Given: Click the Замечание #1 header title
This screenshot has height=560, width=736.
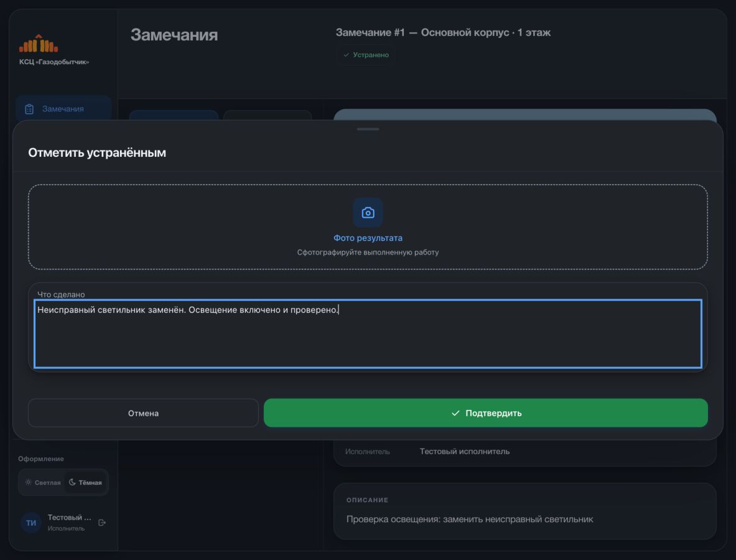Looking at the screenshot, I should tap(442, 32).
